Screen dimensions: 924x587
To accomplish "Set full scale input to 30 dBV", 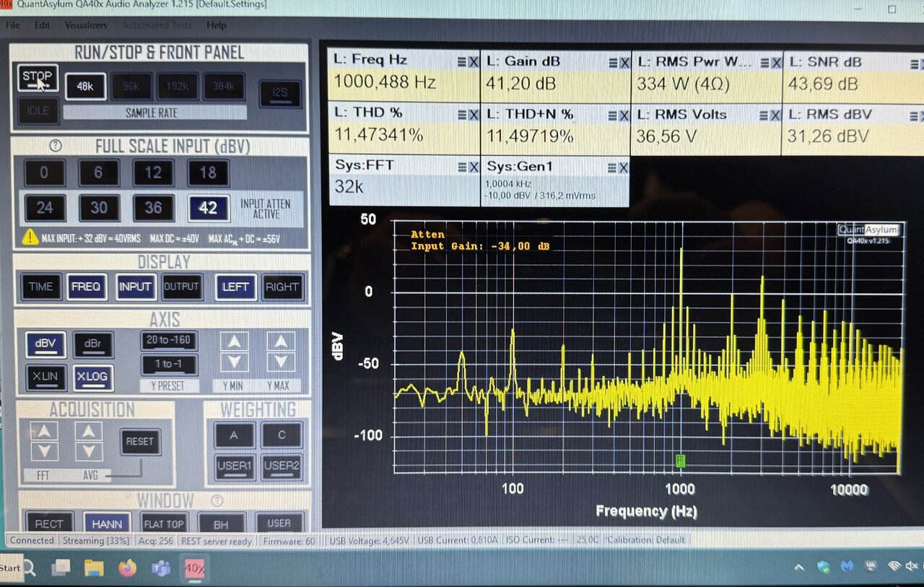I will point(99,208).
